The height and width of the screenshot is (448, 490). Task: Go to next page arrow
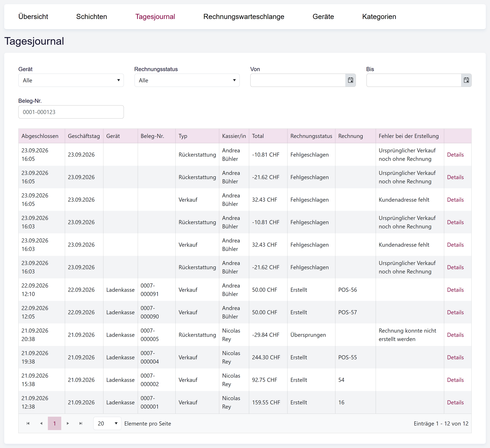point(68,424)
